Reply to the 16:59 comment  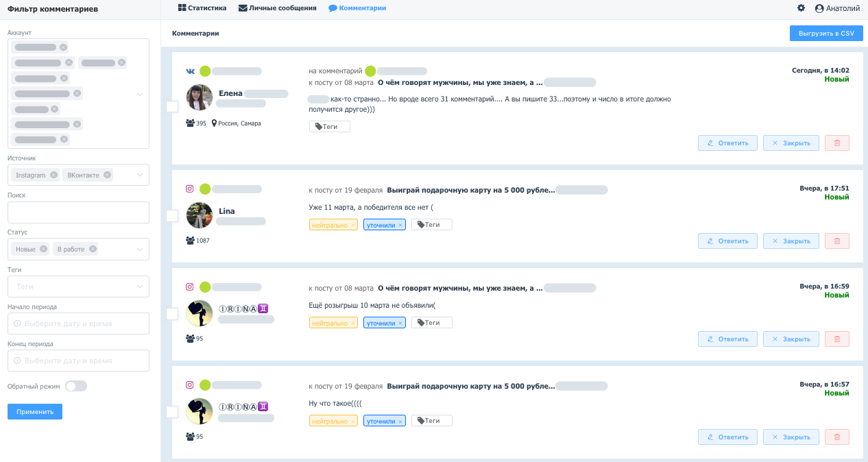tap(727, 339)
